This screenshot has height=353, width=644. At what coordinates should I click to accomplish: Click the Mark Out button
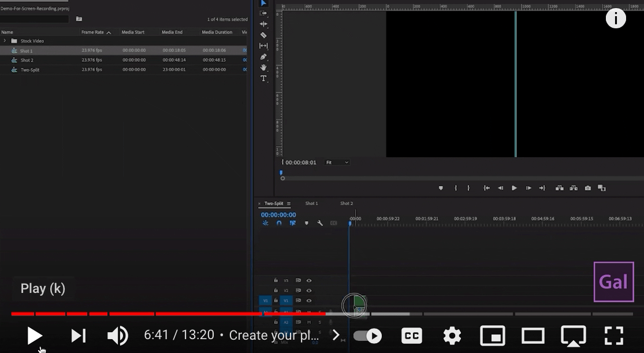click(x=468, y=188)
